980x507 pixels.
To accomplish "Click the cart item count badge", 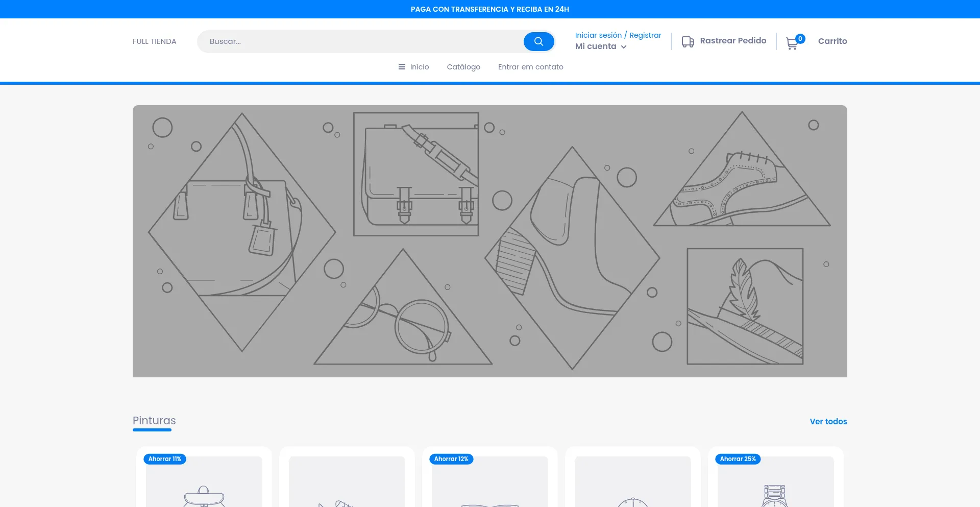I will coord(800,39).
